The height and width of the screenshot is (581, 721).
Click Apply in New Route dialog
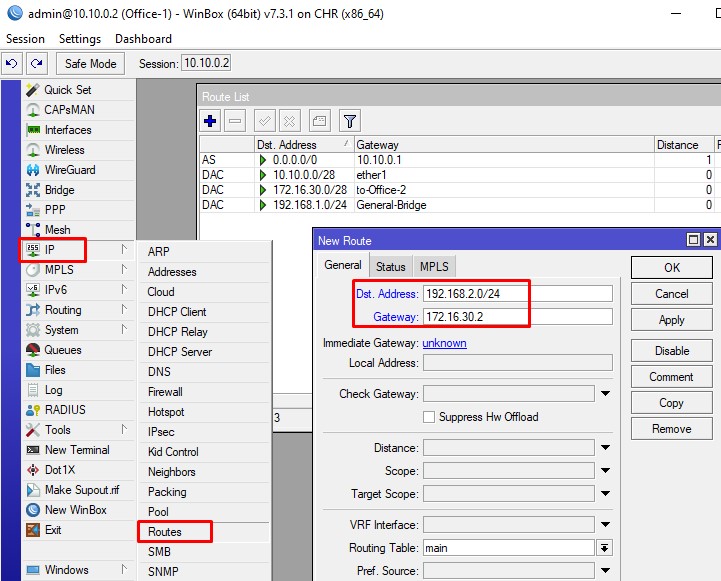point(672,320)
